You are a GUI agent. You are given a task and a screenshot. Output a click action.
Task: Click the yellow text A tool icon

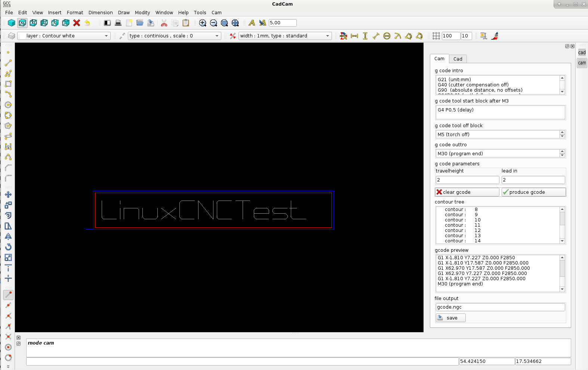(252, 23)
